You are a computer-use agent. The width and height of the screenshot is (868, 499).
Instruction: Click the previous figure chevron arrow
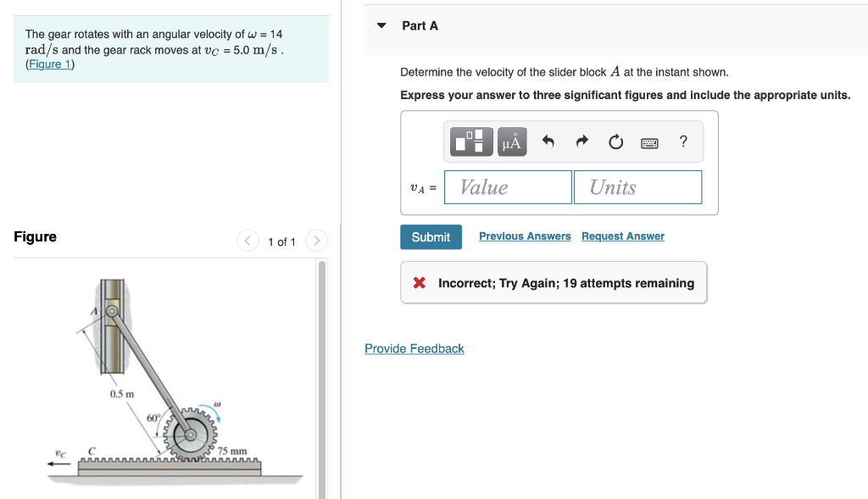pyautogui.click(x=248, y=241)
